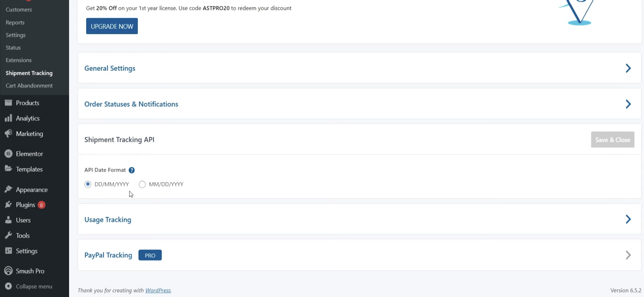The height and width of the screenshot is (297, 644).
Task: Open the PayPal Tracking section title
Action: [x=108, y=255]
